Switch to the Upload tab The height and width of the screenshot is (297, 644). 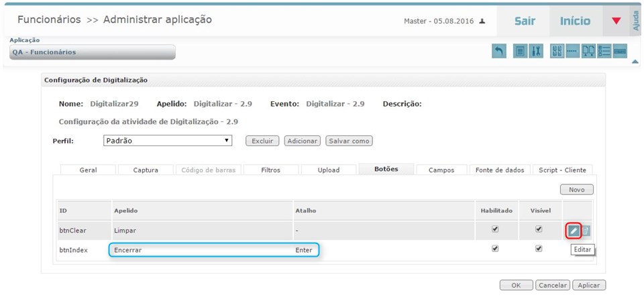[329, 170]
